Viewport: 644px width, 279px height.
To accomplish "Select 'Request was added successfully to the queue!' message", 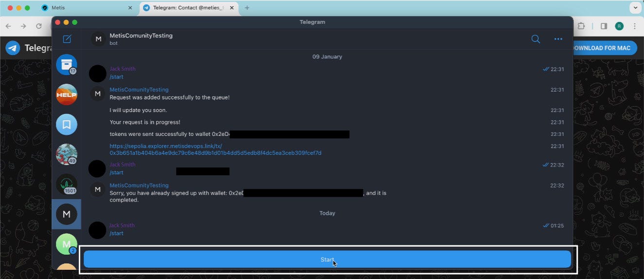I will pyautogui.click(x=169, y=97).
